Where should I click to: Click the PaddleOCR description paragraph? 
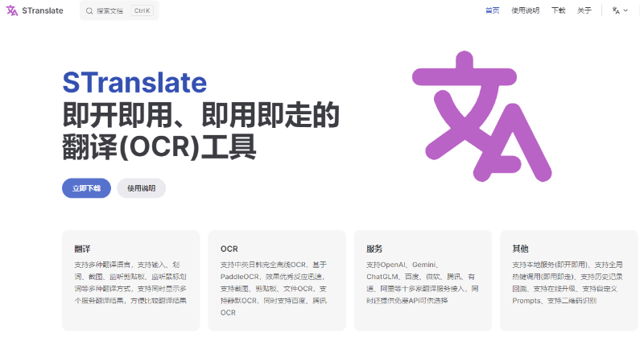[274, 289]
